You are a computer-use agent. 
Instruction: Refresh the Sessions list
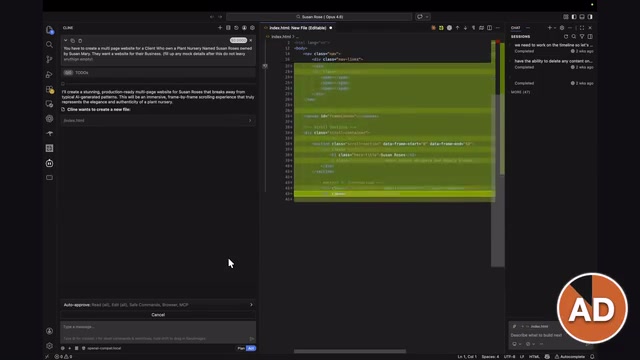point(566,36)
